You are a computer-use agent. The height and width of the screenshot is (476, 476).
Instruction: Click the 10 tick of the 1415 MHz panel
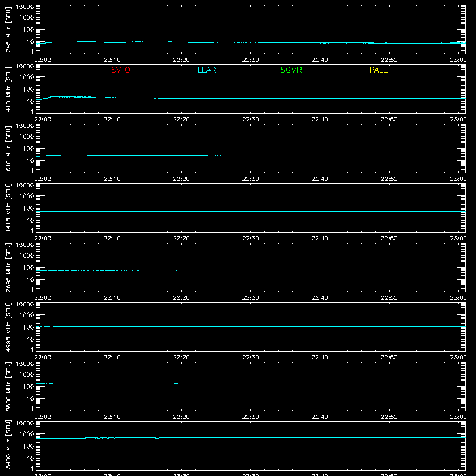[x=30, y=220]
